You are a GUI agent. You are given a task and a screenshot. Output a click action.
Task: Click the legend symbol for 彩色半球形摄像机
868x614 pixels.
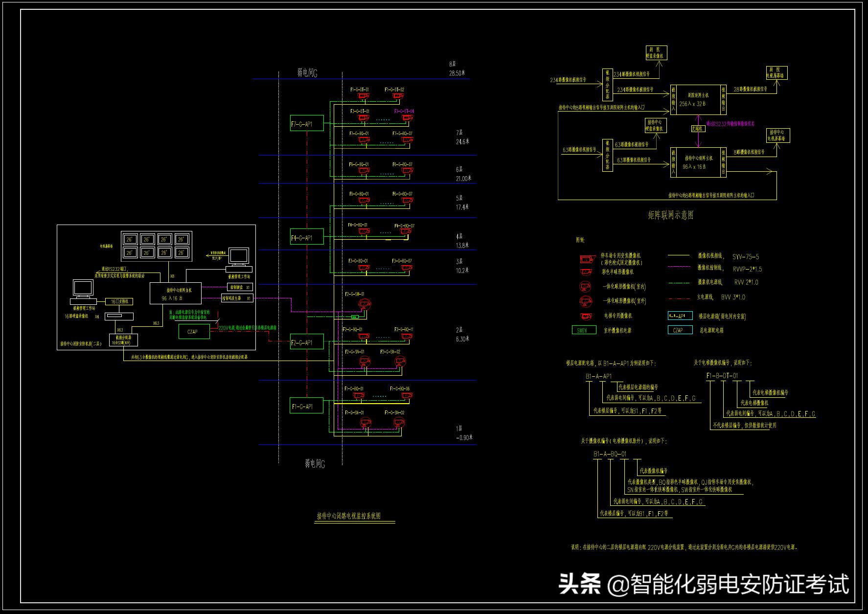click(586, 272)
